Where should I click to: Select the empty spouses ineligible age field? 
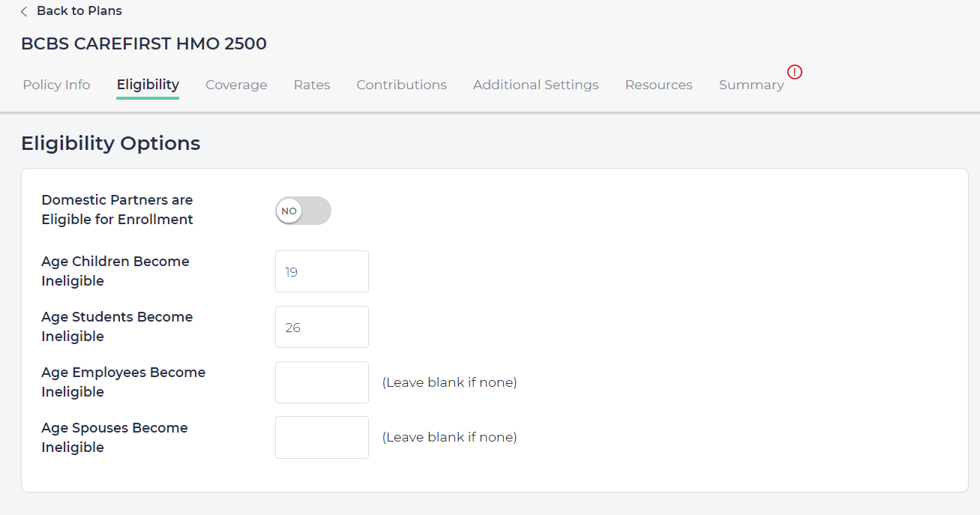click(322, 437)
